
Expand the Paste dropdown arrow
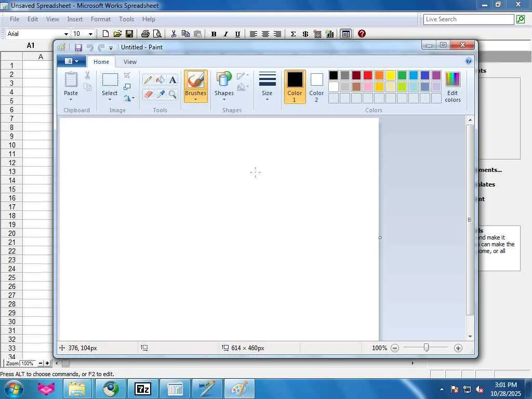click(71, 99)
